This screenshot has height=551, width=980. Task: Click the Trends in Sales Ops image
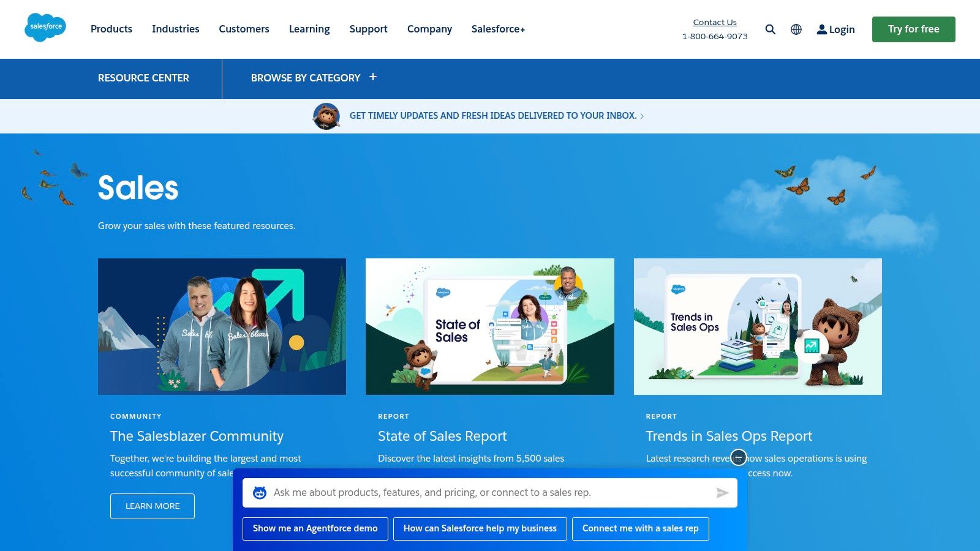758,326
